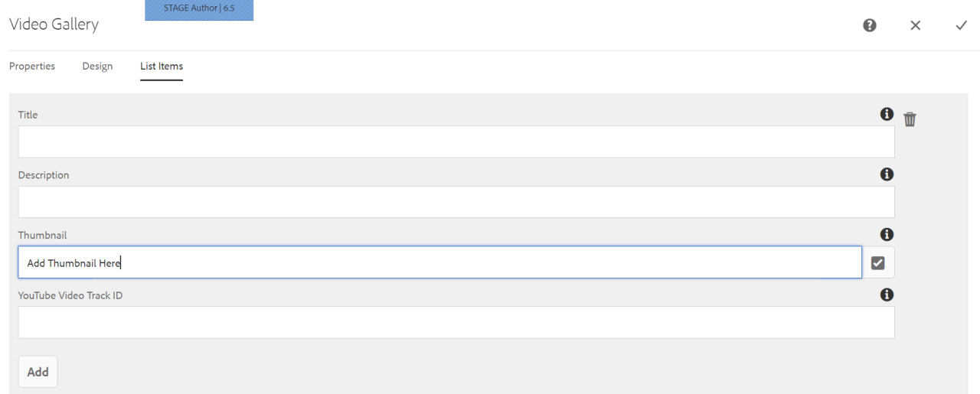Confirm changes with the Done checkmark
980x394 pixels.
(962, 25)
